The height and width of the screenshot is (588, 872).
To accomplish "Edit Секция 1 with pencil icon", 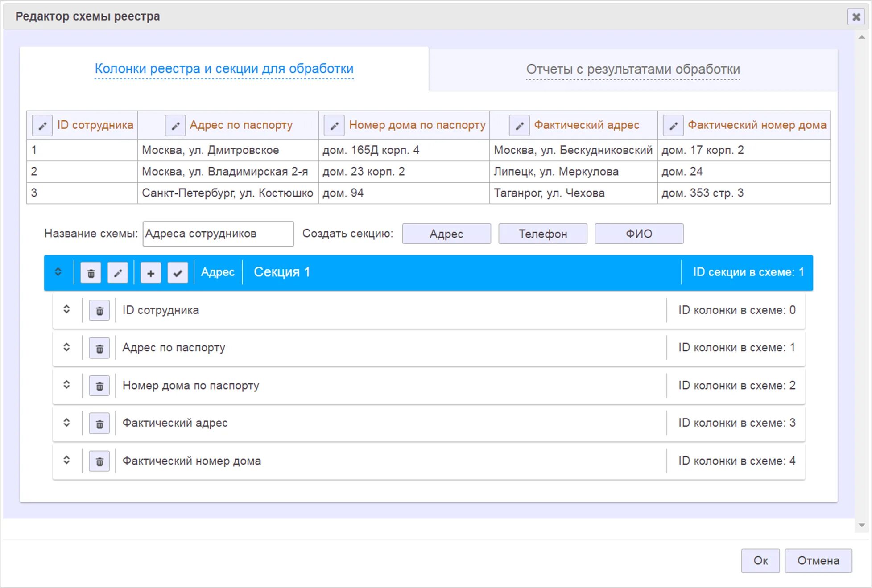I will [x=118, y=273].
